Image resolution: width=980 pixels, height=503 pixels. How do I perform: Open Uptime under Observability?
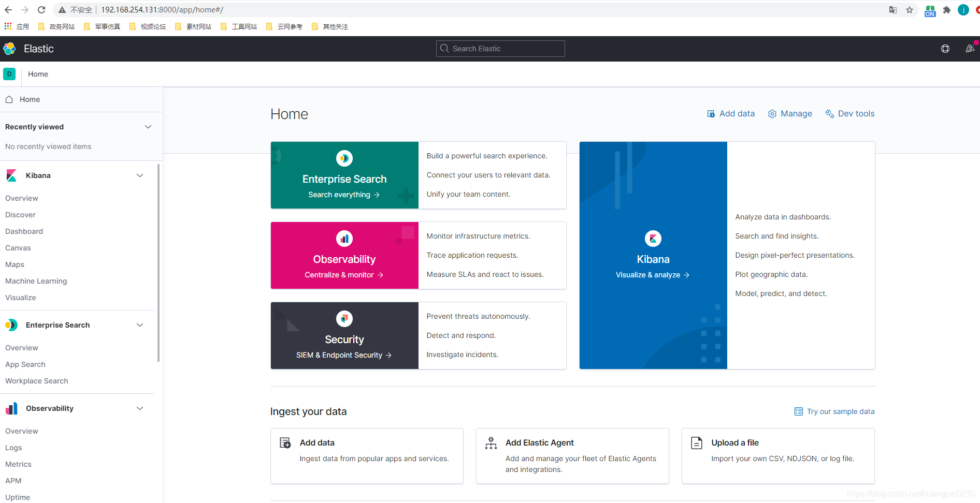click(x=18, y=497)
